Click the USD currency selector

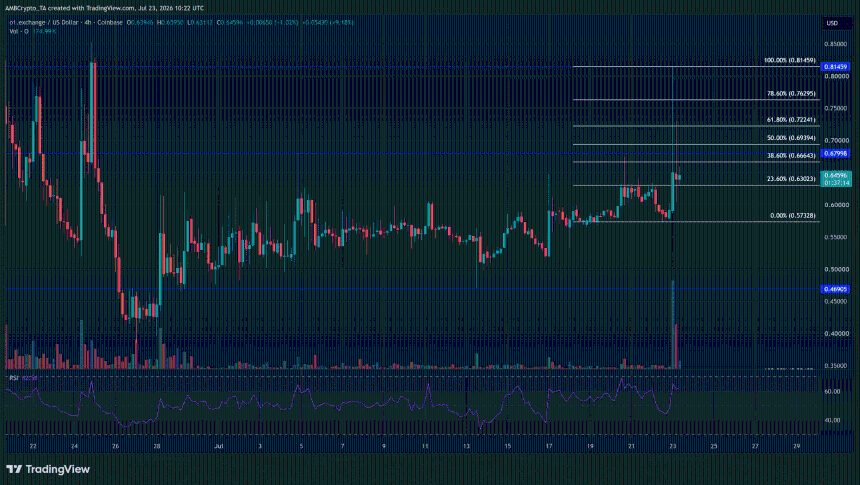832,23
